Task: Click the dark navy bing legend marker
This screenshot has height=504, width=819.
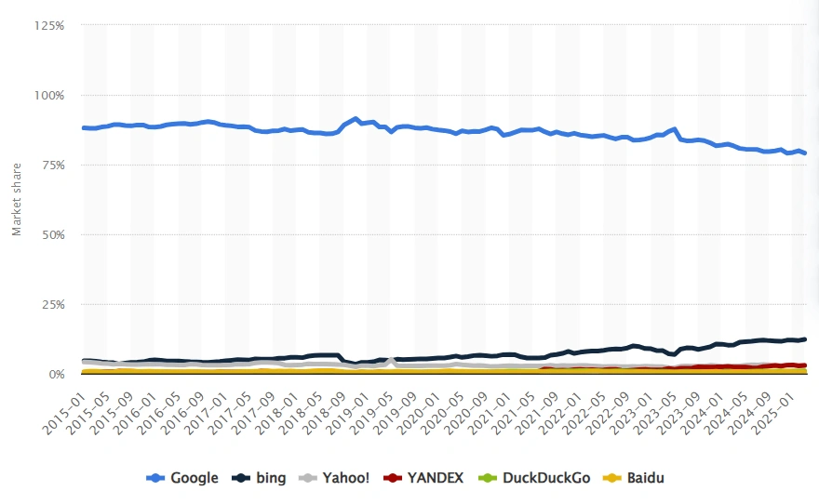Action: (239, 478)
